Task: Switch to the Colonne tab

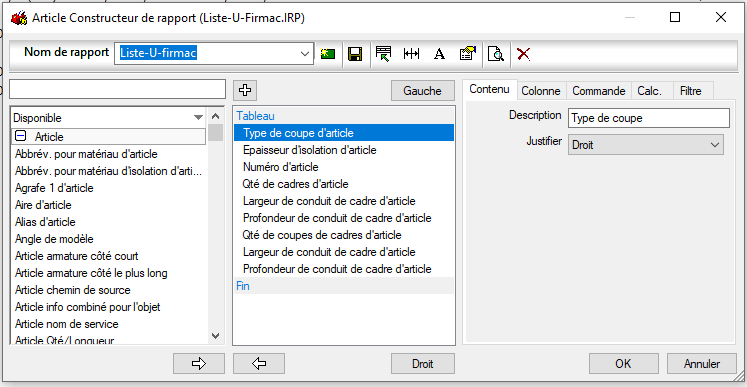Action: tap(541, 91)
